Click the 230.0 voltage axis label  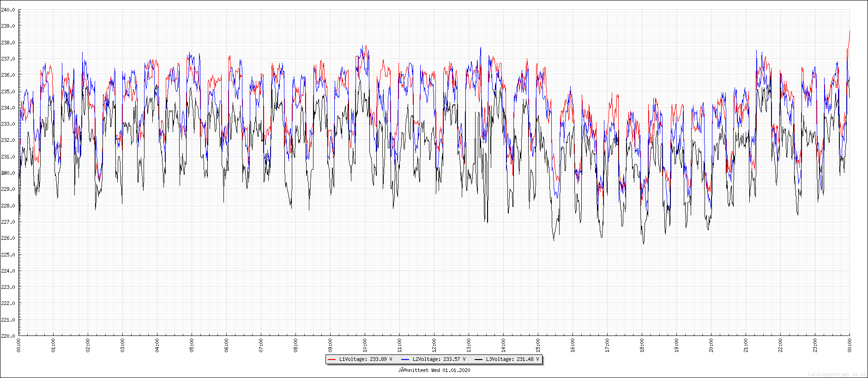pyautogui.click(x=8, y=173)
